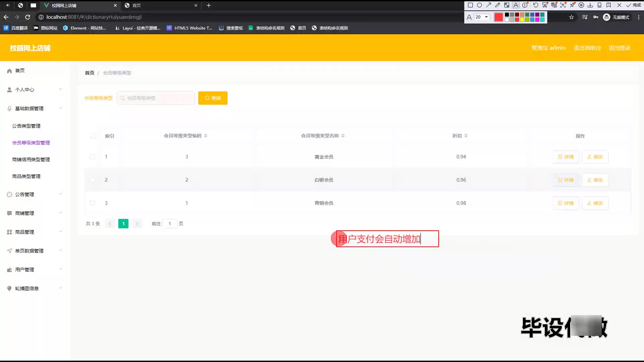The height and width of the screenshot is (362, 644).
Task: Click the orange 查询 search button
Action: [x=213, y=98]
